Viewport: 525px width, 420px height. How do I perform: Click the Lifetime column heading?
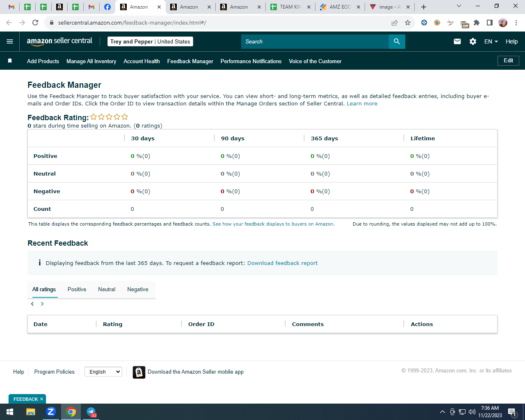click(423, 138)
